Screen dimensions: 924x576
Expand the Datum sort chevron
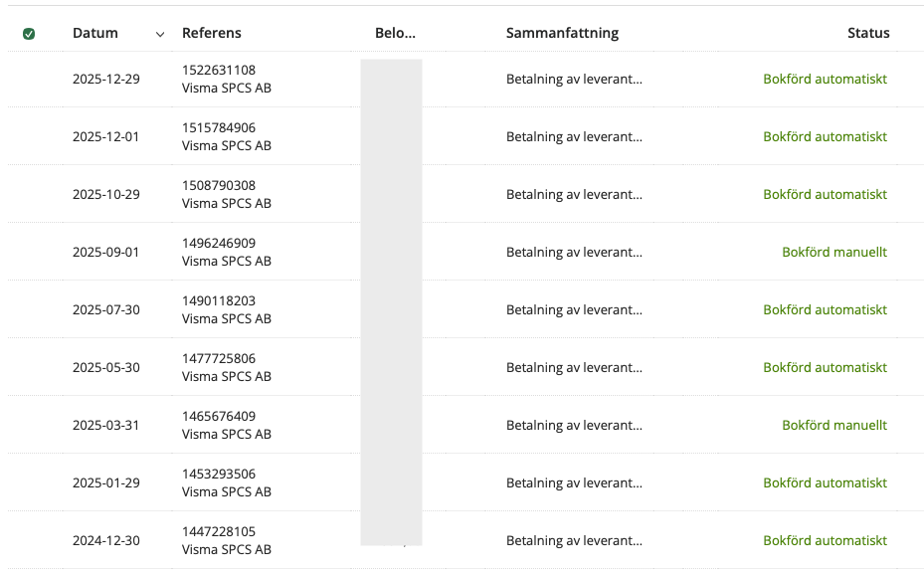coord(160,34)
